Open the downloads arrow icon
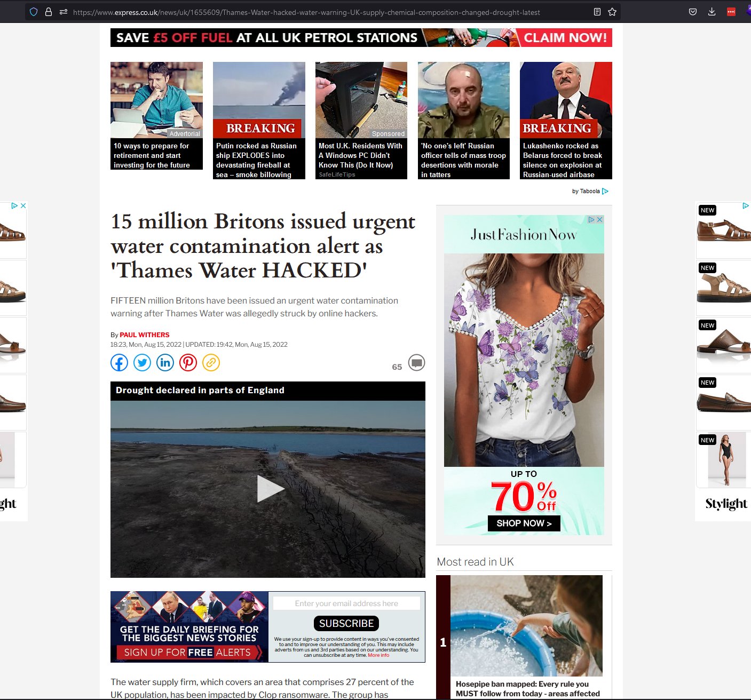The width and height of the screenshot is (751, 700). coord(712,12)
